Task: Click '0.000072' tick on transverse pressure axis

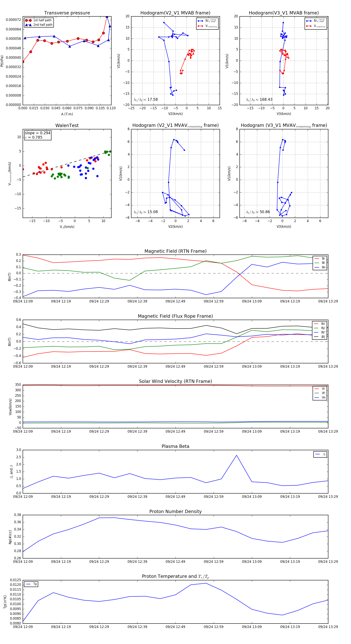Action: 13,20
